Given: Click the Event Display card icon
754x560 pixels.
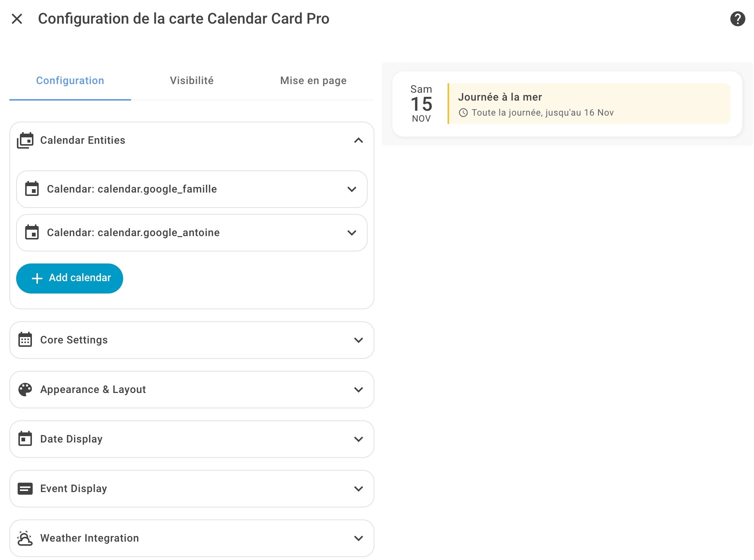Looking at the screenshot, I should 25,488.
